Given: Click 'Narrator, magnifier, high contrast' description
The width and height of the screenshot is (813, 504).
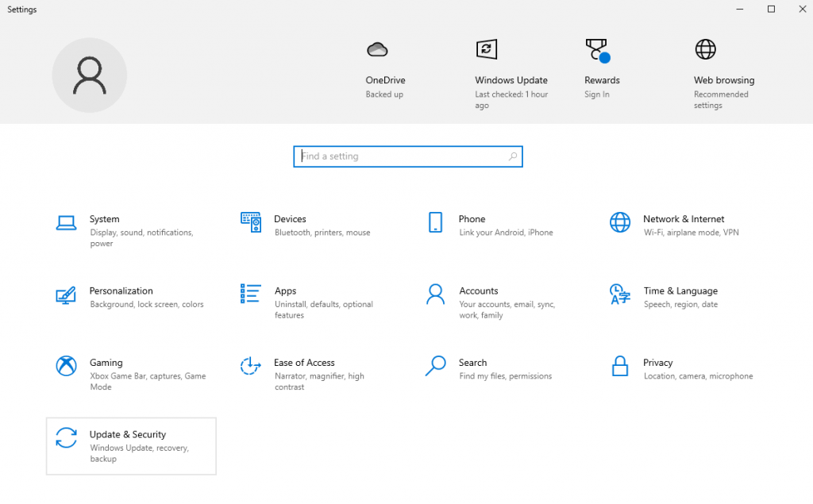Looking at the screenshot, I should click(x=319, y=382).
